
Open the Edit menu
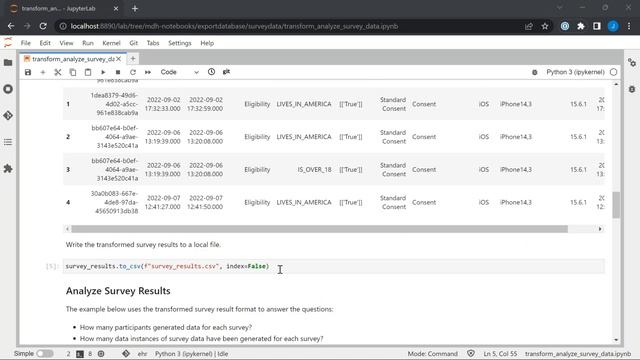click(x=45, y=43)
